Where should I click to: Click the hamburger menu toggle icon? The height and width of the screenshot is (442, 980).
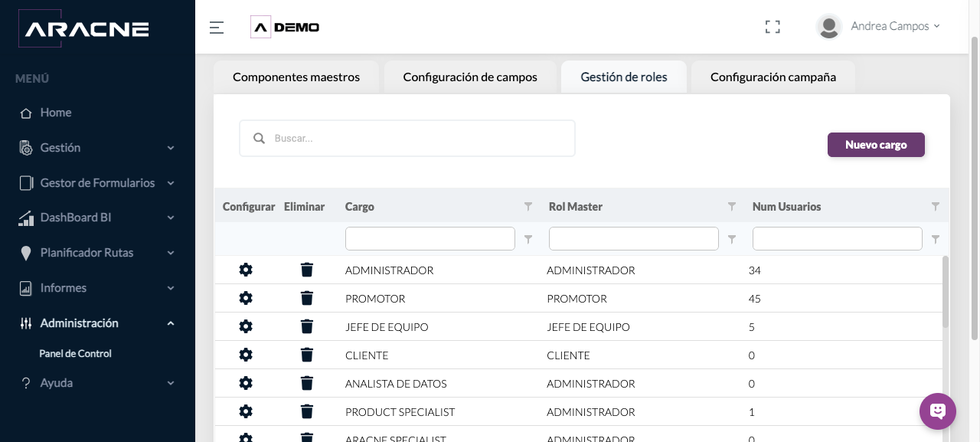(x=217, y=28)
